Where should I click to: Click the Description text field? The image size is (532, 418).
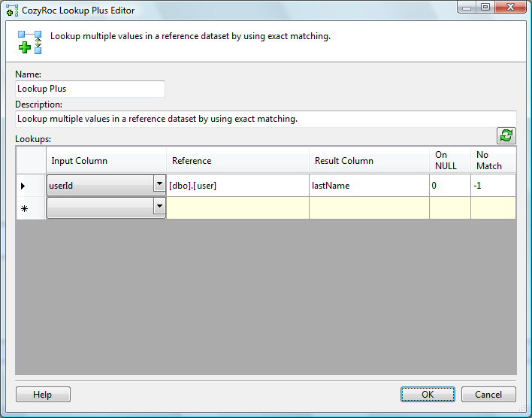[266, 119]
